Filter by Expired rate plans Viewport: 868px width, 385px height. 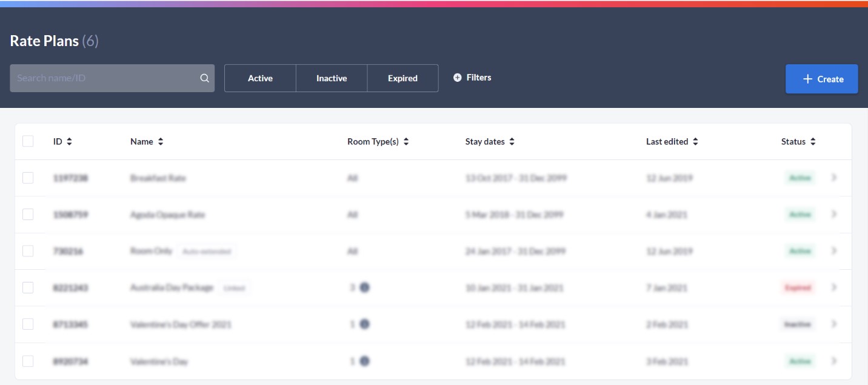[403, 78]
